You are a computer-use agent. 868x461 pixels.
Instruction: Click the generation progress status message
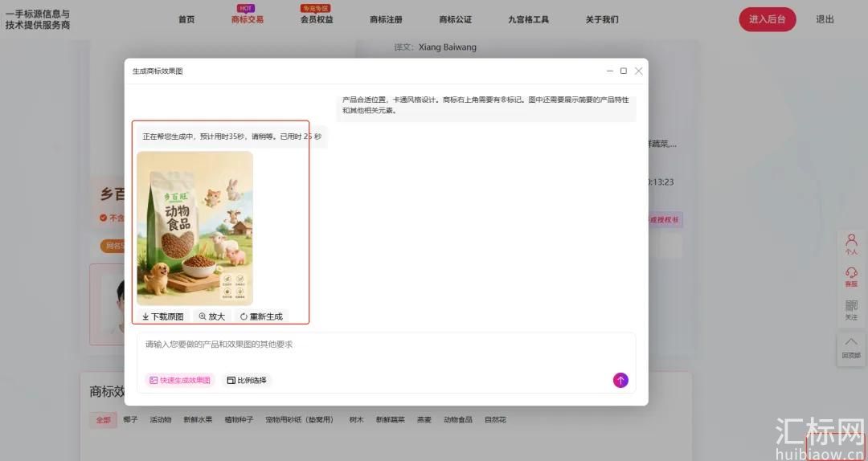(x=232, y=137)
